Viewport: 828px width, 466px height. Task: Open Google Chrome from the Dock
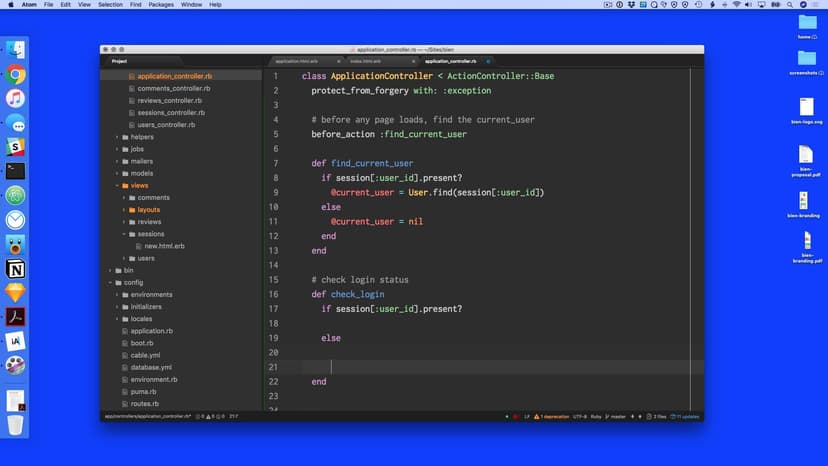[15, 74]
